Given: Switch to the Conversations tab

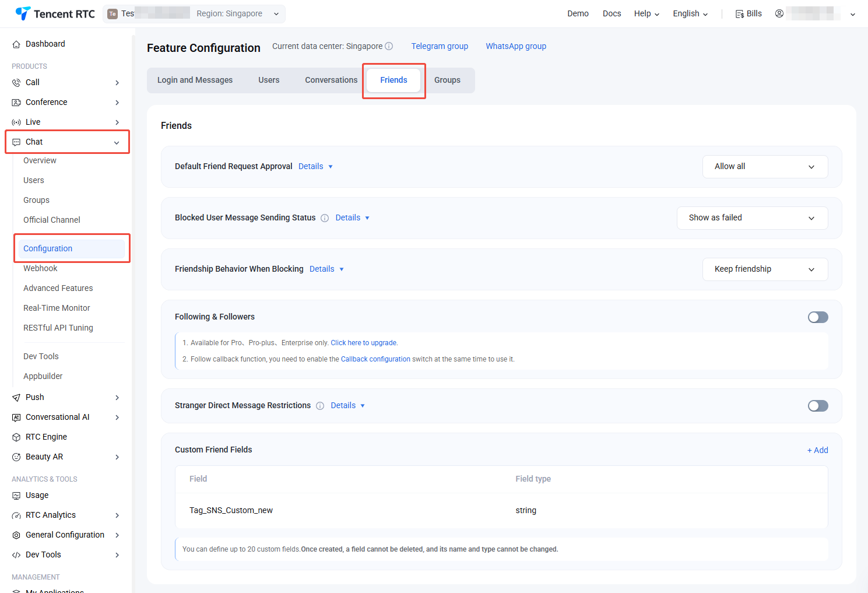Looking at the screenshot, I should 331,80.
